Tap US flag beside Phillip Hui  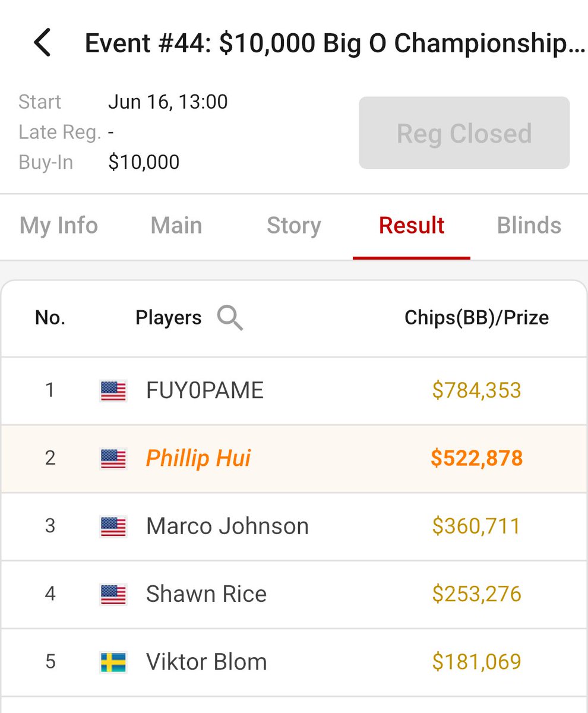pyautogui.click(x=113, y=459)
